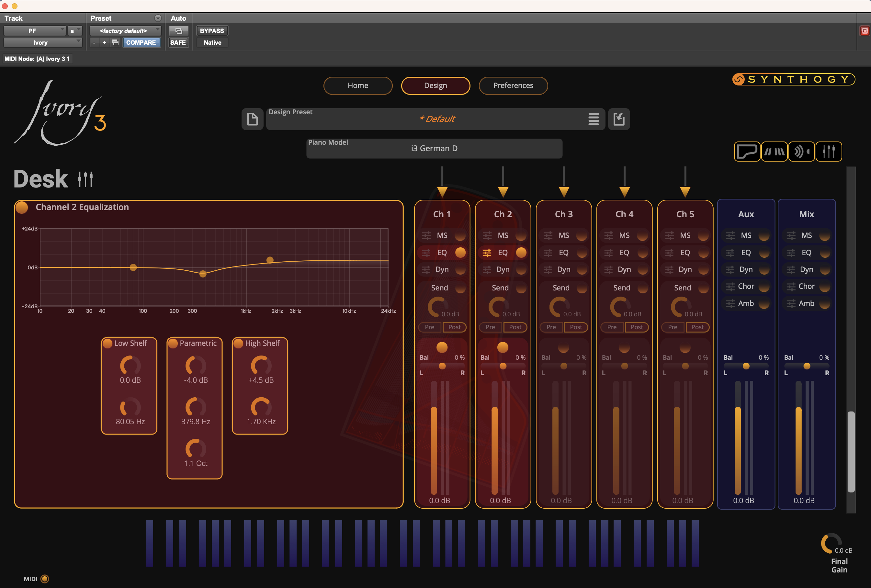Switch to the Home tab
This screenshot has width=871, height=588.
(x=358, y=85)
